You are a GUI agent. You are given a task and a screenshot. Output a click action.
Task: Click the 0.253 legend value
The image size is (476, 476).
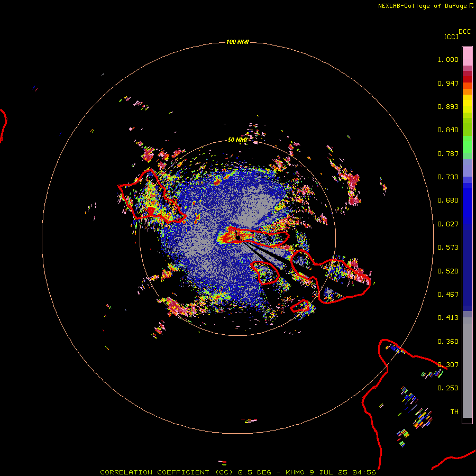click(448, 388)
